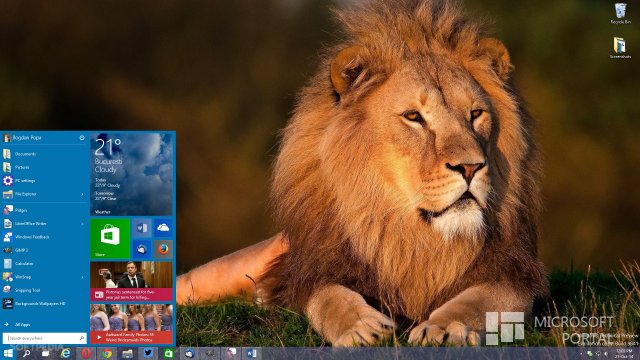Launch Internet Explorer from taskbar
Screen dimensions: 640x360
point(65,353)
